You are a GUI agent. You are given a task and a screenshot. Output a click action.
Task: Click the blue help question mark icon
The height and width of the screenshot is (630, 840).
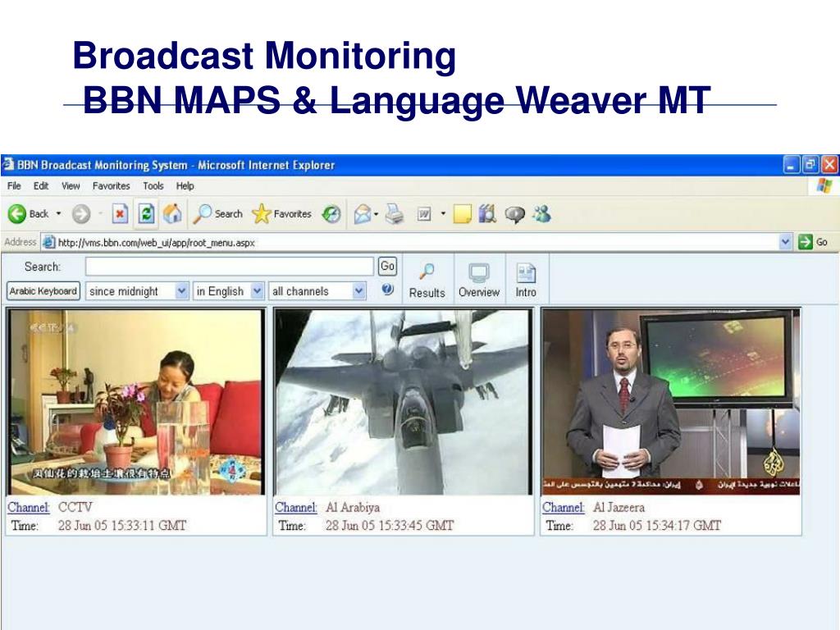pos(387,290)
